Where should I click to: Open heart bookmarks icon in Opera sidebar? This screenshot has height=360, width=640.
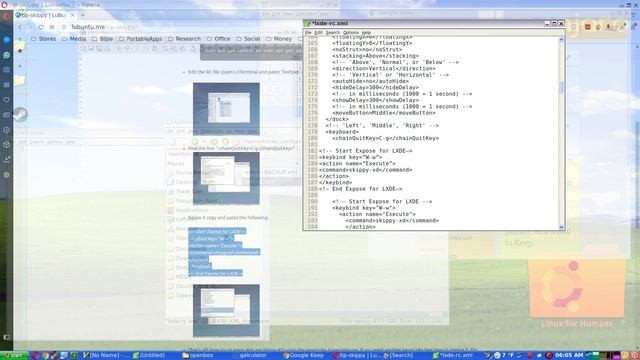click(7, 100)
